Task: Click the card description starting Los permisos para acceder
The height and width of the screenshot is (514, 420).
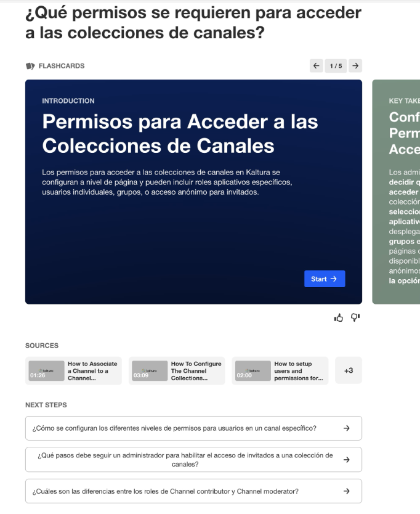Action: click(x=167, y=182)
